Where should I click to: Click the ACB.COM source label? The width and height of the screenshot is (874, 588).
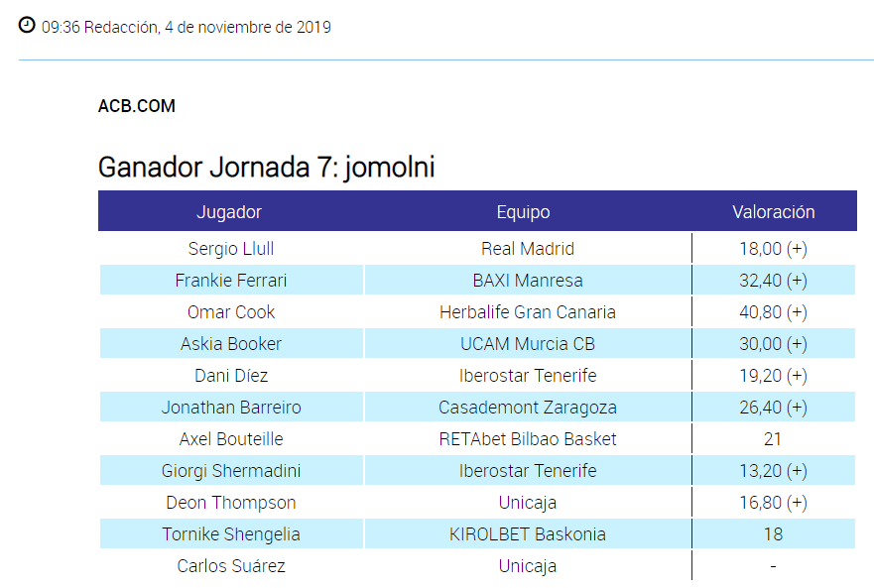(137, 106)
